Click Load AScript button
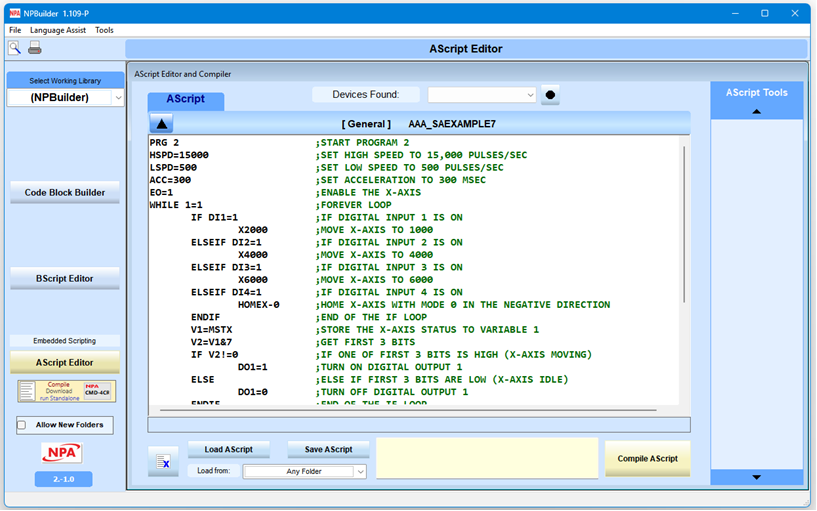 (229, 450)
